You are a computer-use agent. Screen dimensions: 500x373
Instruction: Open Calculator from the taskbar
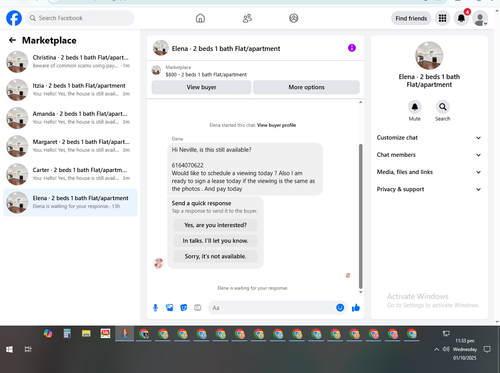click(67, 333)
